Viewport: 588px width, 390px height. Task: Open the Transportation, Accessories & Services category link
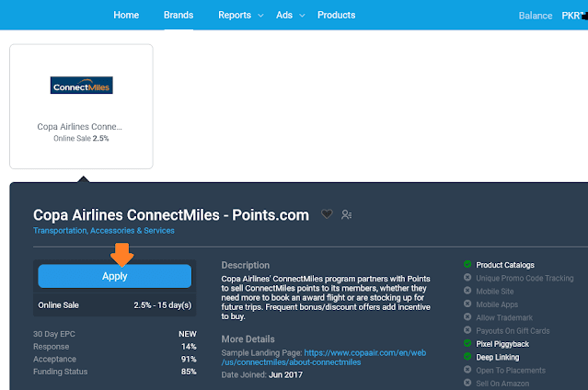[x=104, y=231]
